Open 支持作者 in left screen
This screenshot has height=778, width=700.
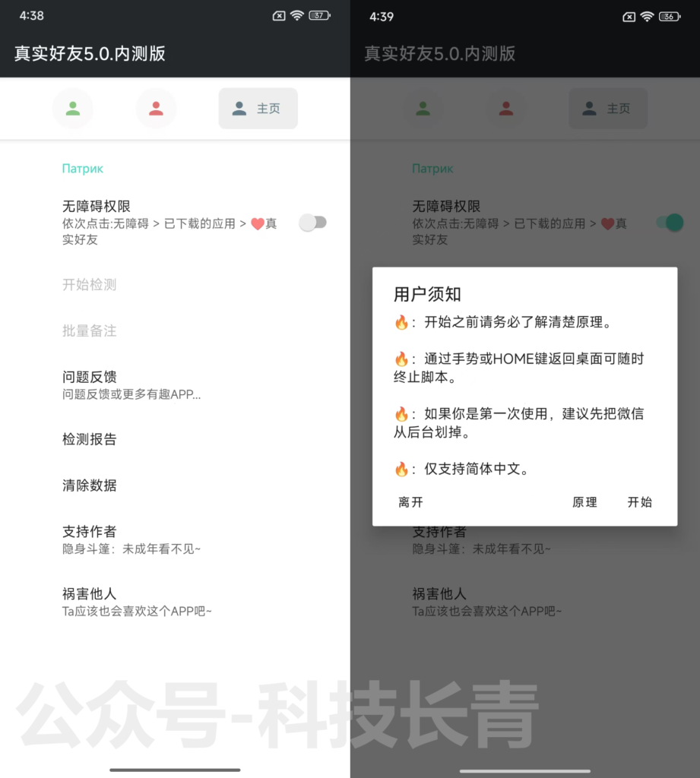175,539
